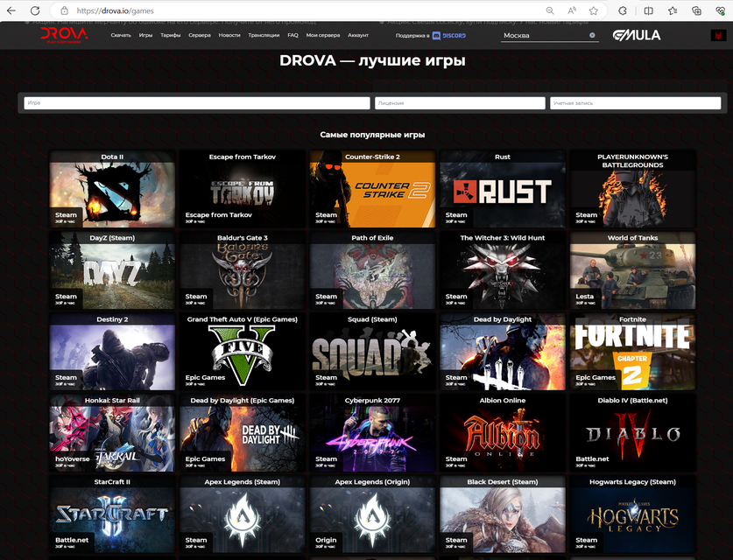Open the Hogwarts Legacy (Steam) card
This screenshot has width=733, height=560.
632,514
